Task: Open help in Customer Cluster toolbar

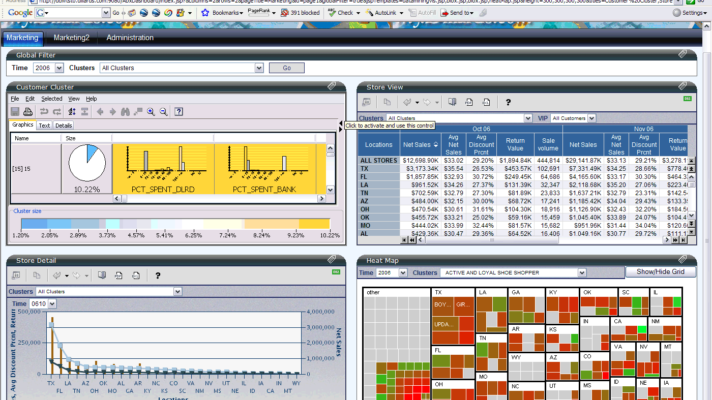Action: [179, 112]
